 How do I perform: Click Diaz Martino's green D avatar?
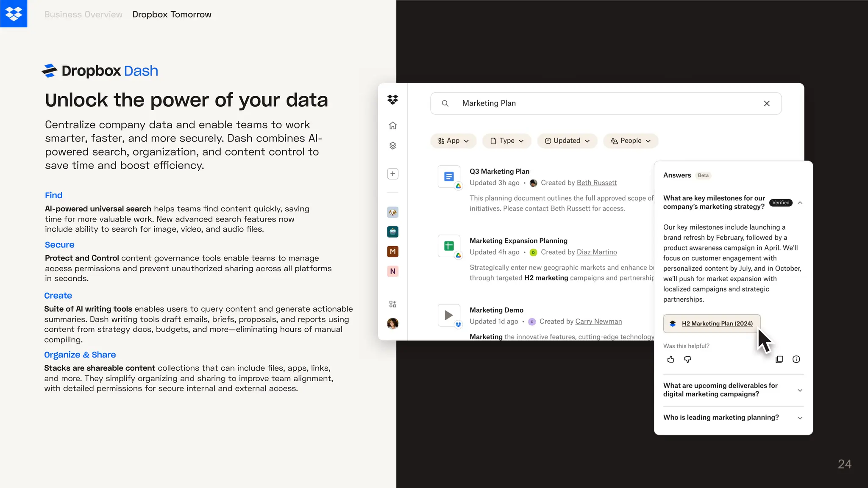point(534,252)
